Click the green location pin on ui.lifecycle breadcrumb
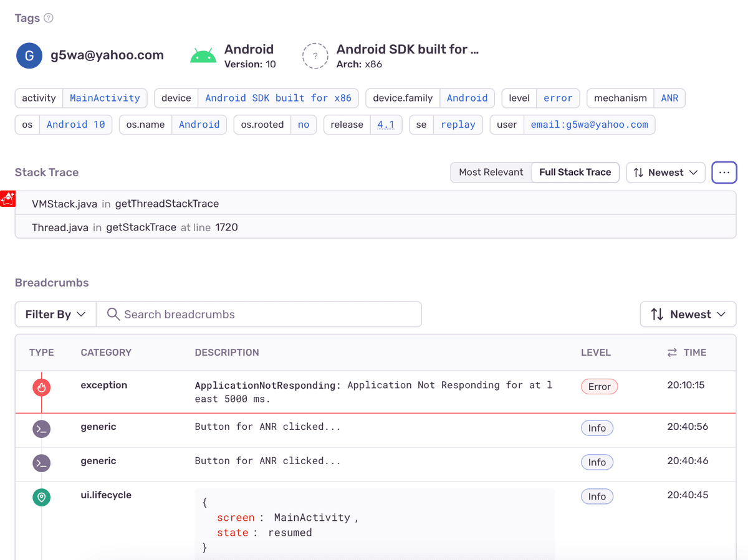The width and height of the screenshot is (748, 560). (x=41, y=497)
